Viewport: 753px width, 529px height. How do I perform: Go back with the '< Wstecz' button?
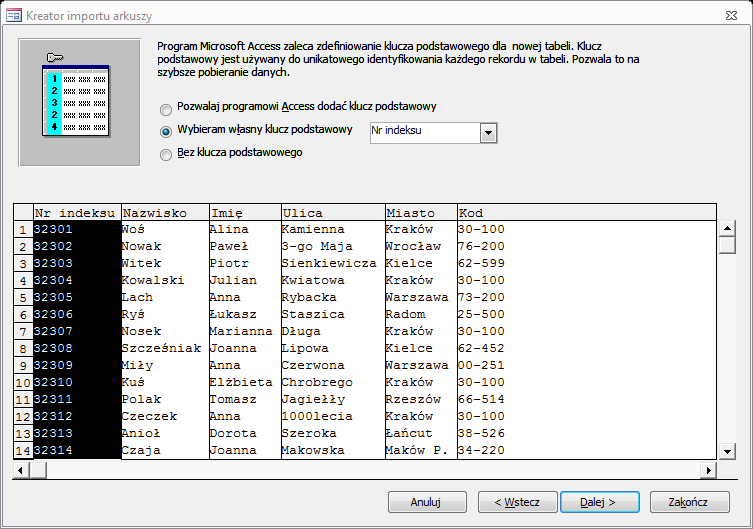click(x=517, y=502)
